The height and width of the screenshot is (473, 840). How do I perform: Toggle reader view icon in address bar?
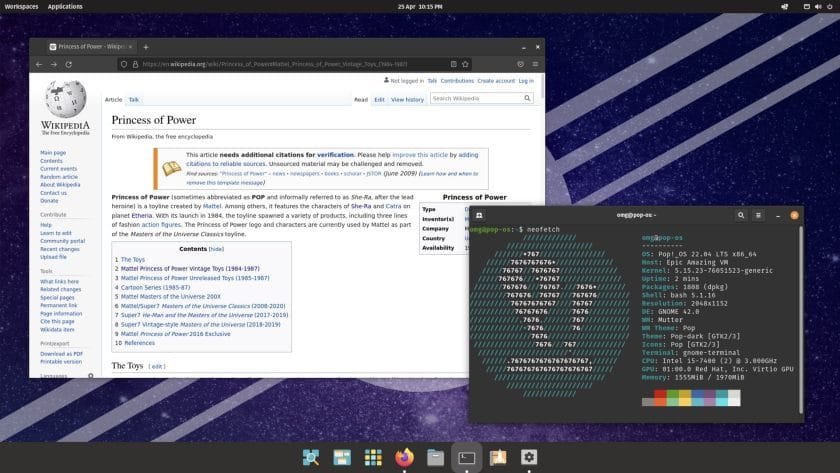pyautogui.click(x=453, y=64)
